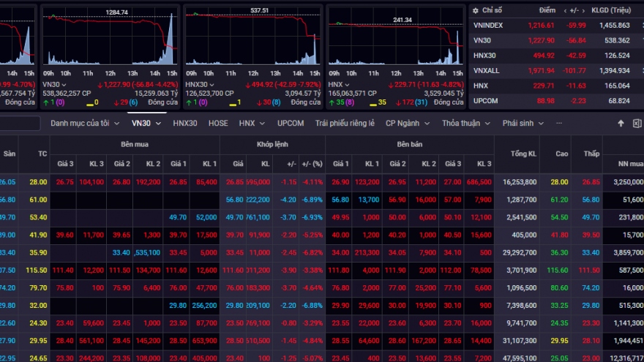Click the left arrow beside the +/- index header
Image resolution: width=644 pixels, height=362 pixels.
tap(564, 11)
